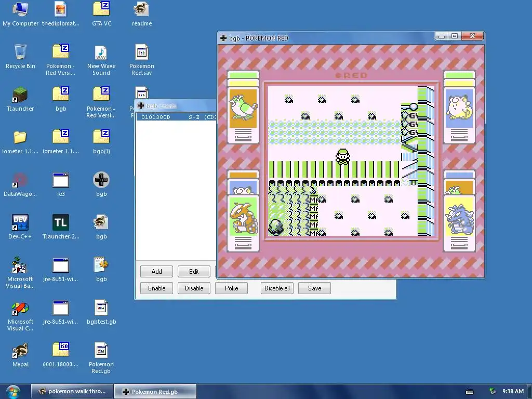The height and width of the screenshot is (399, 532).
Task: Select the bgb notepad settings file icon
Action: [101, 270]
